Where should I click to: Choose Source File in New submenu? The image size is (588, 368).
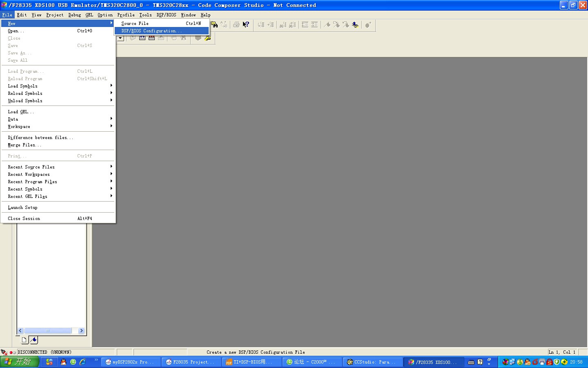(162, 23)
